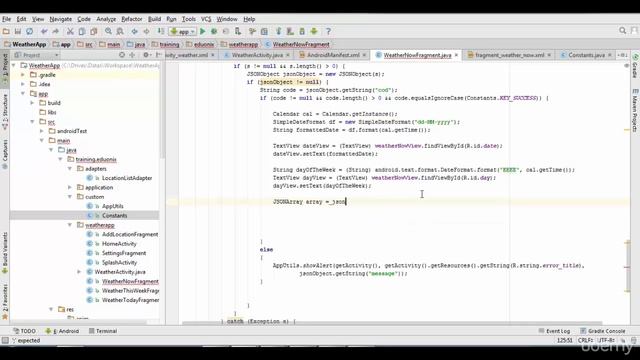The image size is (640, 360).
Task: Open the VCS menu
Action: (206, 19)
